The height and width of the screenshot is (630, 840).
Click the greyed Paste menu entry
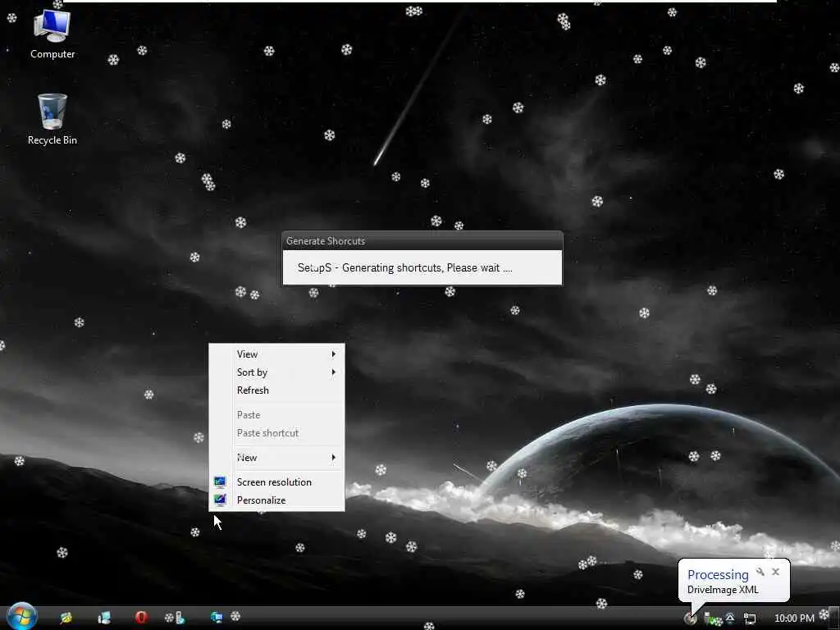[276, 415]
